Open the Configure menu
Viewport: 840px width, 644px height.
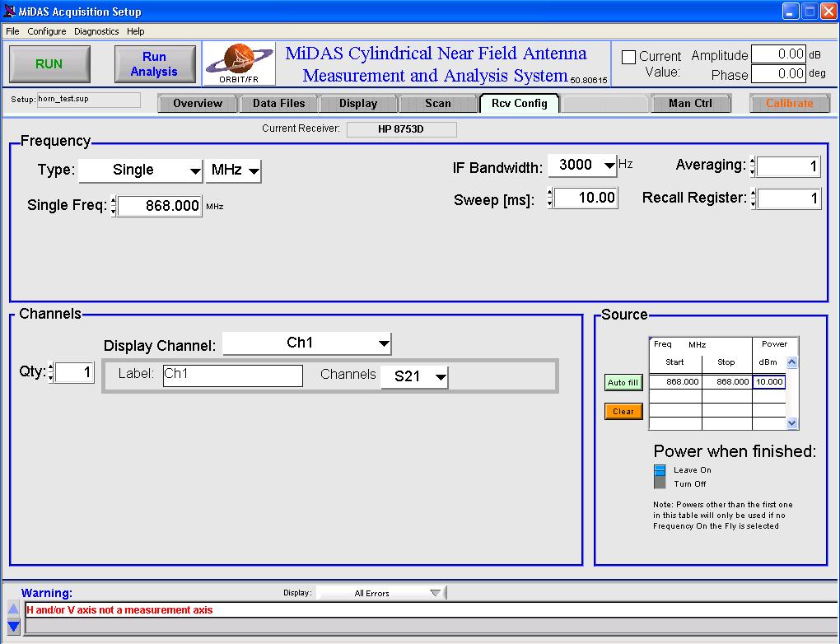click(47, 31)
